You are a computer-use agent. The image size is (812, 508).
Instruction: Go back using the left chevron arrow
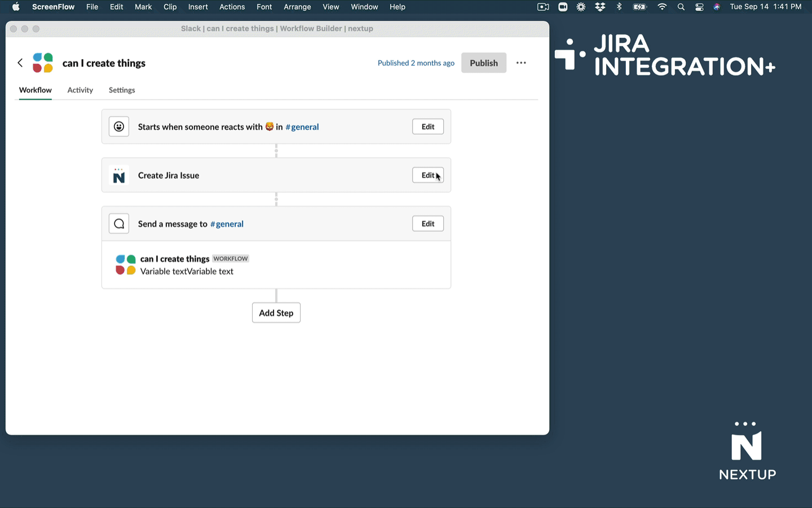(20, 63)
